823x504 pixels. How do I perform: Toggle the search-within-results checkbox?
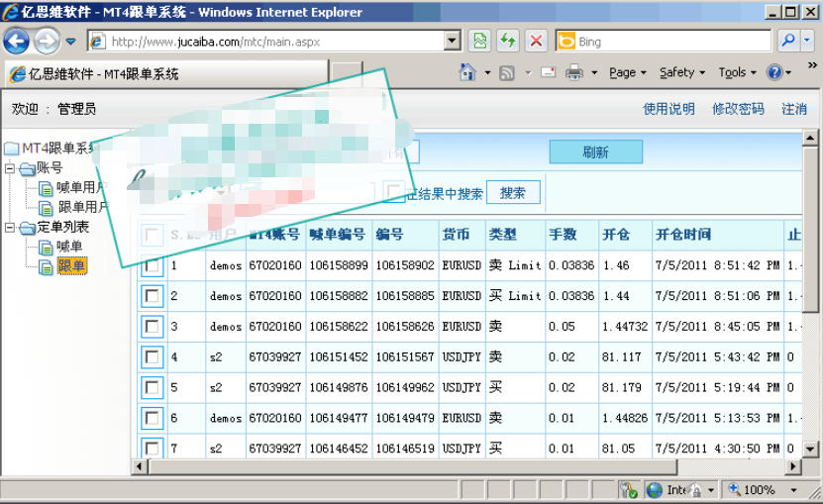click(x=394, y=193)
